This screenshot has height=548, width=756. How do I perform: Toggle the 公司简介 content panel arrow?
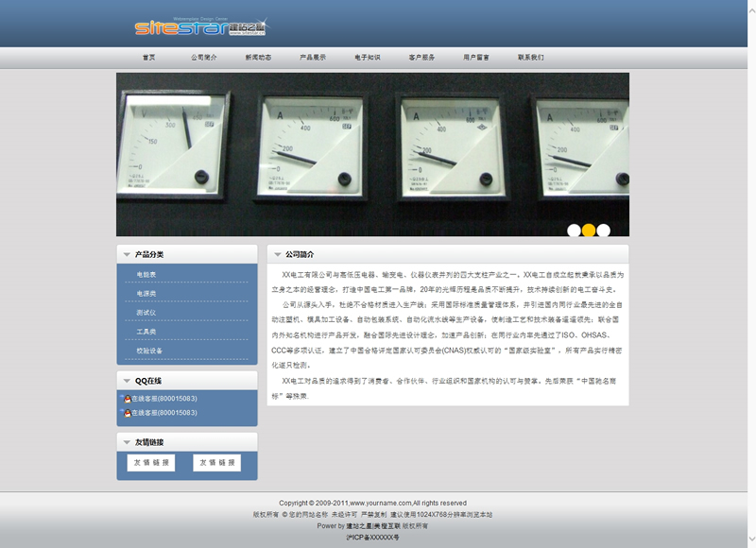coord(277,254)
